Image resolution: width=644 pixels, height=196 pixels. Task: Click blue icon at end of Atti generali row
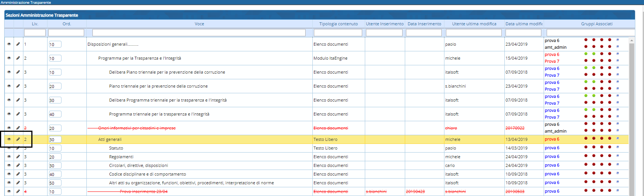(618, 139)
